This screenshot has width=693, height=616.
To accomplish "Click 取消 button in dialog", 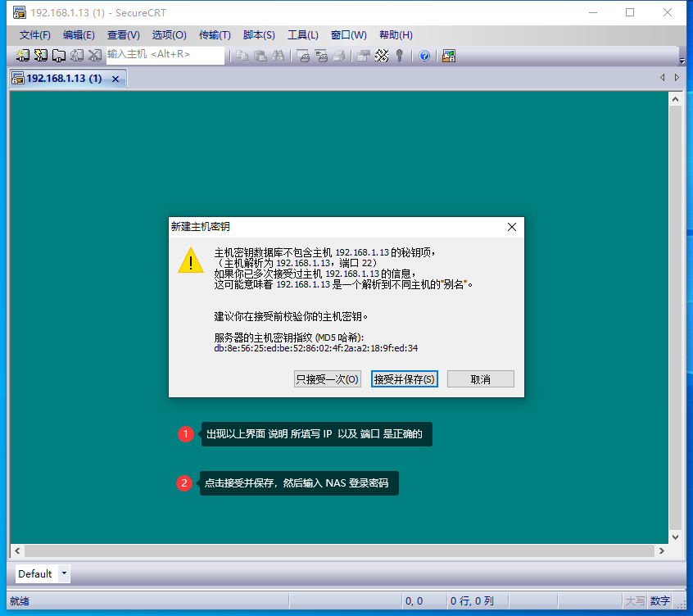I will pos(480,379).
